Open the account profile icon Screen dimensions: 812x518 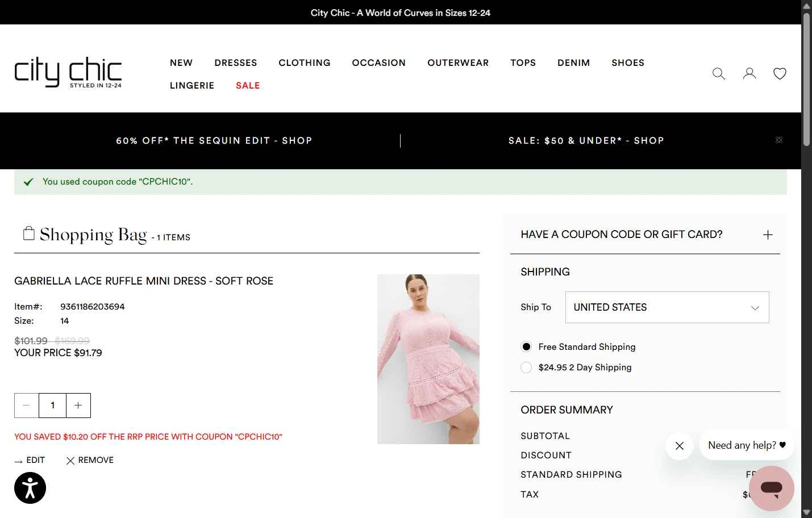pyautogui.click(x=749, y=74)
